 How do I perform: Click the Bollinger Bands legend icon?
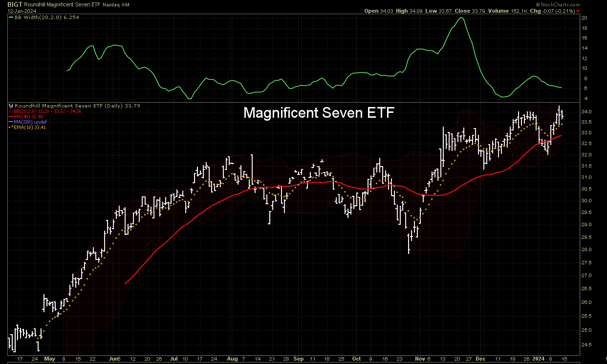click(x=11, y=111)
